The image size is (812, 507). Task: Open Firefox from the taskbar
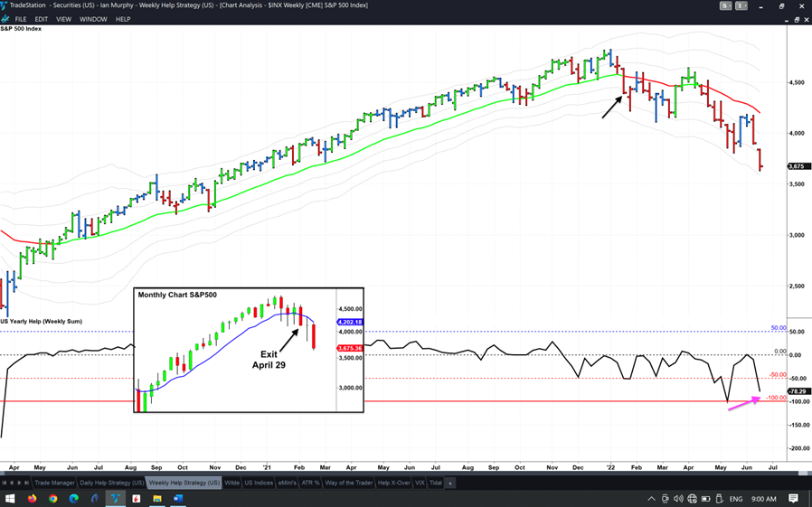pos(33,498)
